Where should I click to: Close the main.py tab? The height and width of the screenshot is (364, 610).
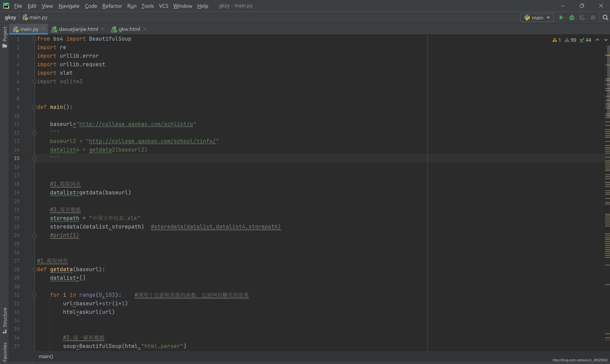point(43,29)
